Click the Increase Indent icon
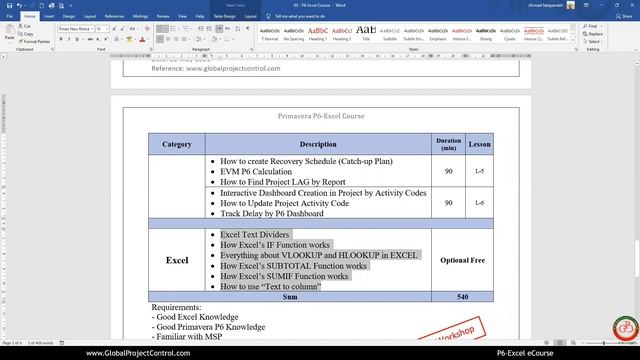Viewport: 640px width, 360px height. click(x=209, y=29)
